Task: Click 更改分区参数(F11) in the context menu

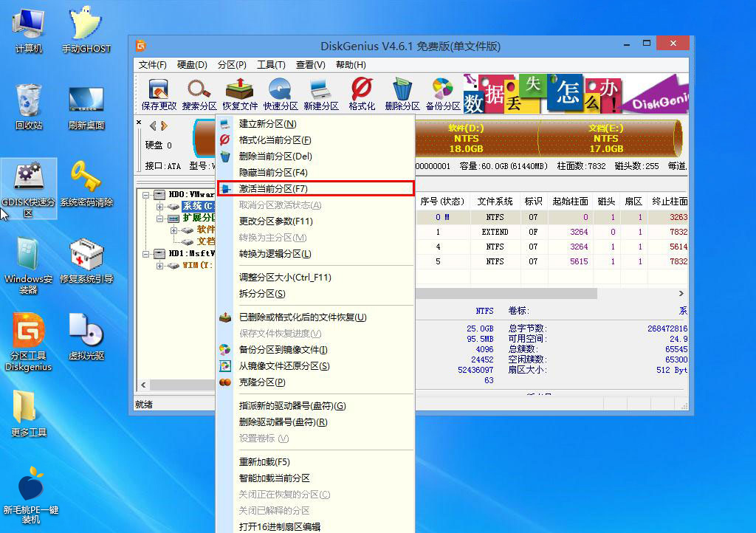Action: click(x=316, y=221)
